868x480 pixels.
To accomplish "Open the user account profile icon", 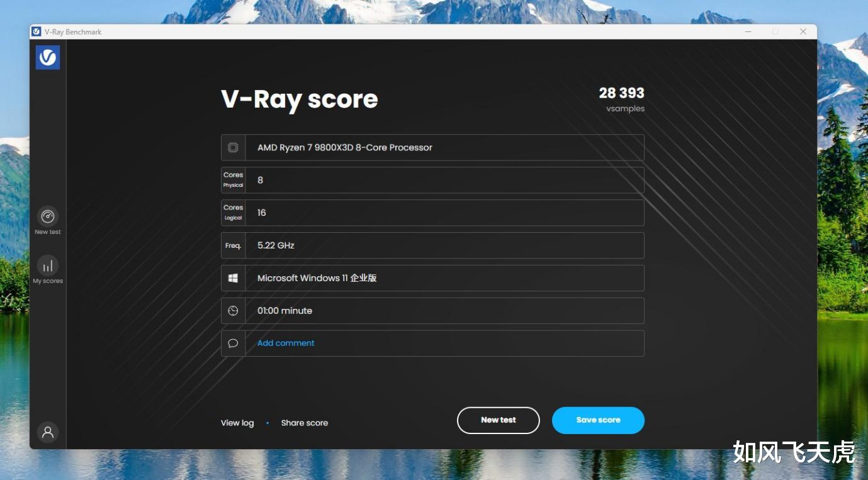I will (x=48, y=432).
